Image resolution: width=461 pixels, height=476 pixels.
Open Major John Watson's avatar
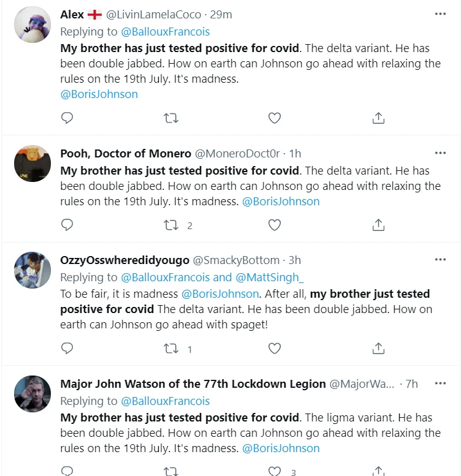pyautogui.click(x=32, y=394)
